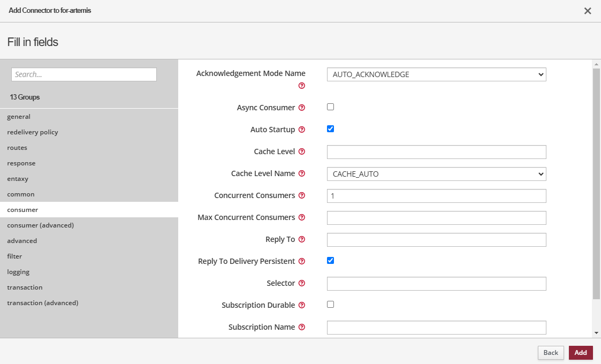This screenshot has height=364, width=601.
Task: Open help for Acknowledgement Mode Name
Action: pyautogui.click(x=302, y=86)
